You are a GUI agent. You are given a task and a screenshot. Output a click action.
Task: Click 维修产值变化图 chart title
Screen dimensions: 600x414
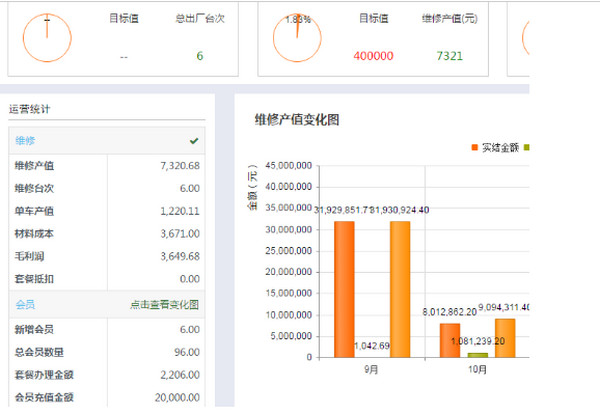coord(297,120)
